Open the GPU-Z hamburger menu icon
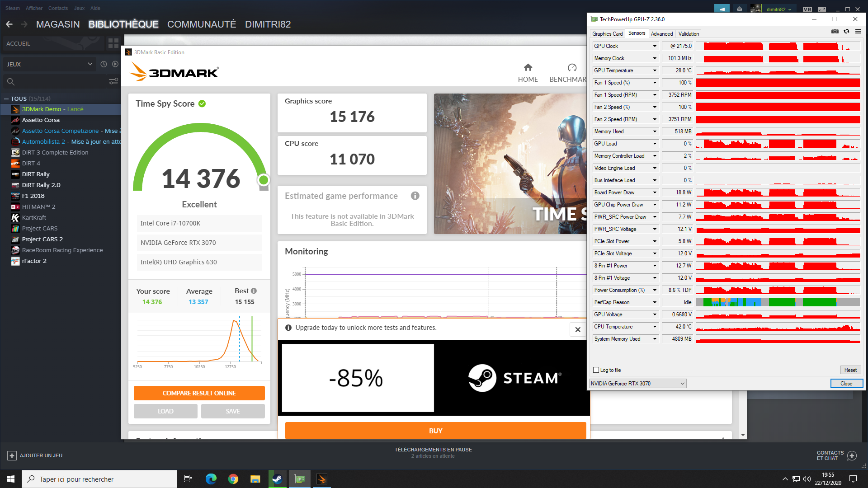The height and width of the screenshot is (488, 868). tap(858, 32)
